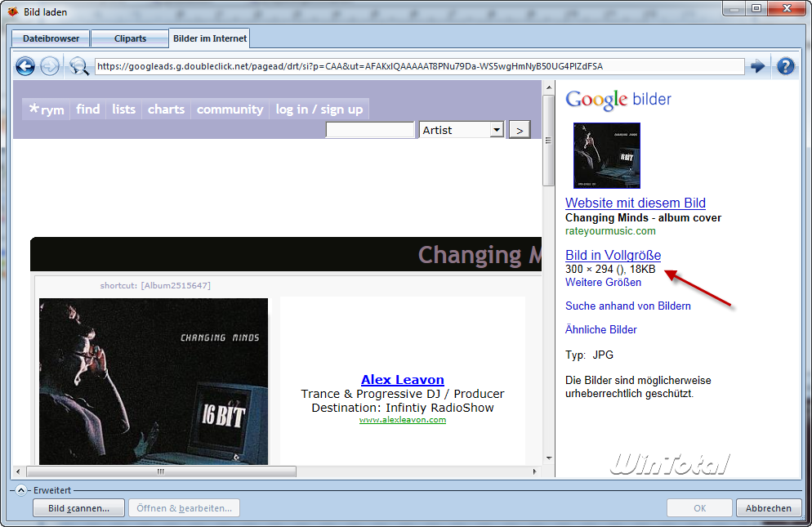Open the Bild in Vollgröße link
This screenshot has height=527, width=812.
click(x=613, y=255)
